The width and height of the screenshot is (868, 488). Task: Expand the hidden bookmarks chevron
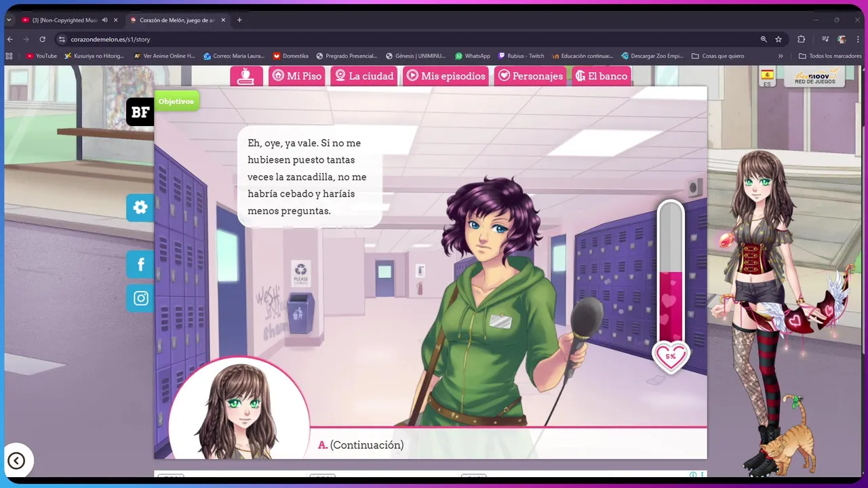click(781, 56)
